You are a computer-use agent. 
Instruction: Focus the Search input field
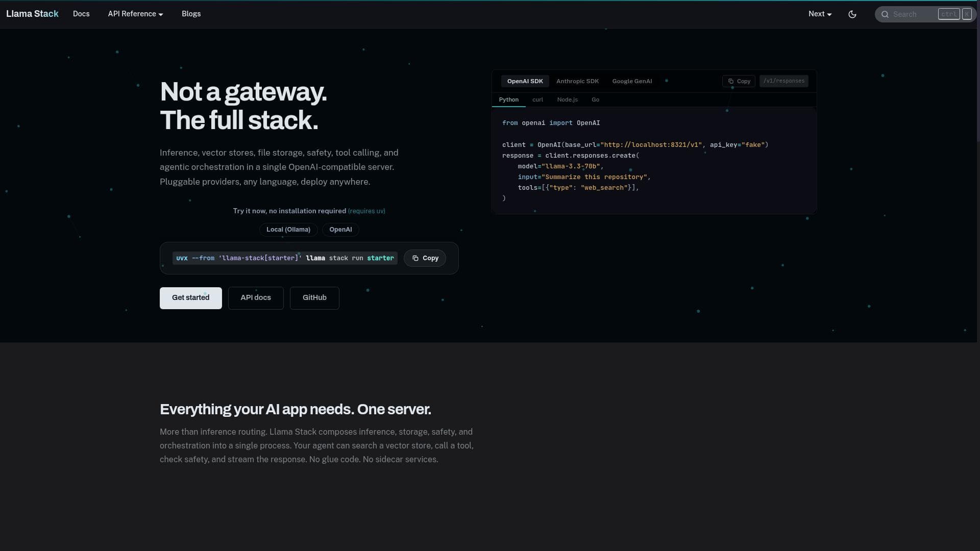(x=914, y=14)
